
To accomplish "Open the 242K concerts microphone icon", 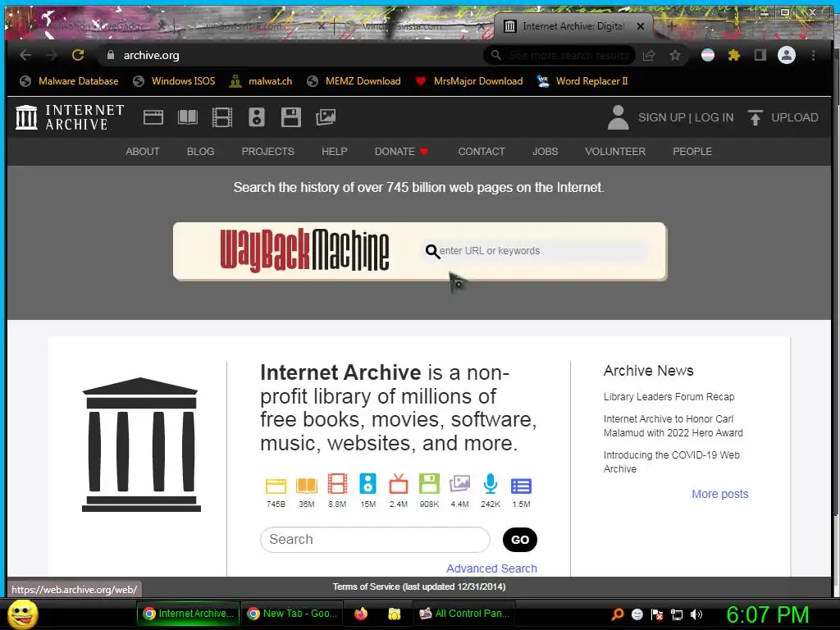I will [491, 484].
